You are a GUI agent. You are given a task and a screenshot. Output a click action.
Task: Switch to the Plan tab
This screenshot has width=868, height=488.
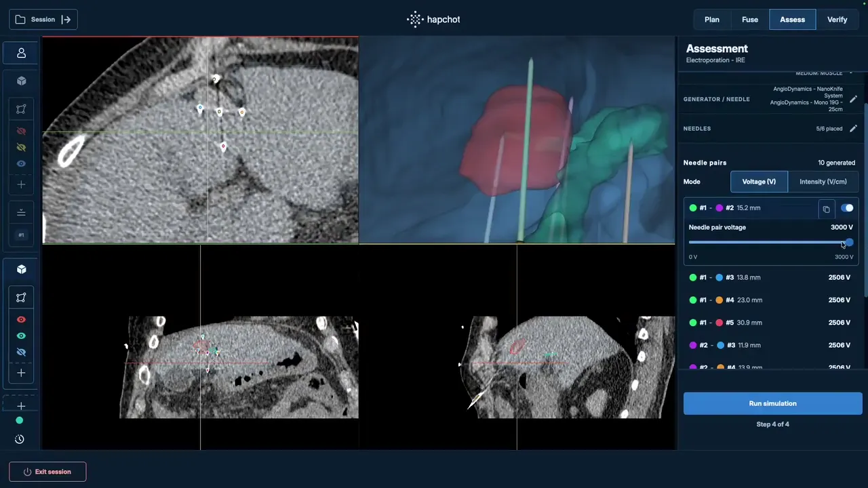(x=712, y=20)
